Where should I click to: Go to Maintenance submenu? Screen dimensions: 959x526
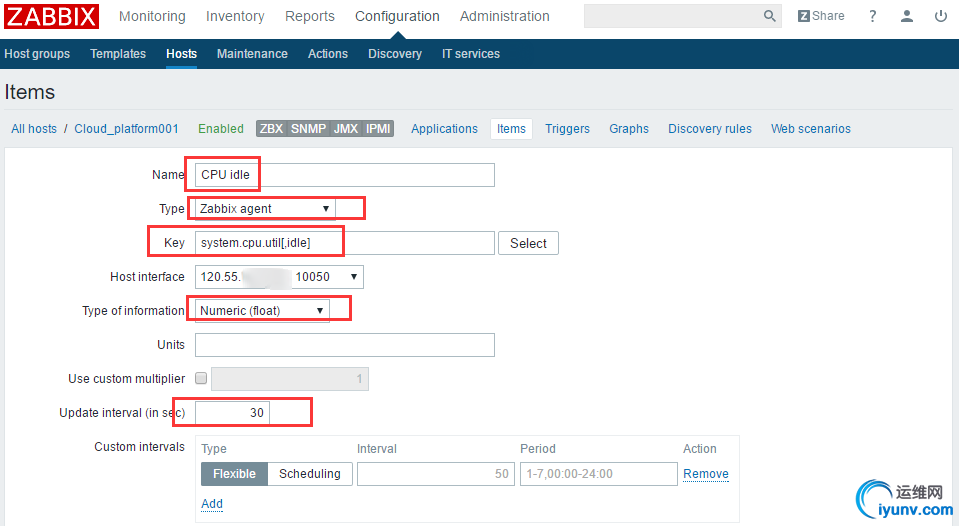[252, 54]
